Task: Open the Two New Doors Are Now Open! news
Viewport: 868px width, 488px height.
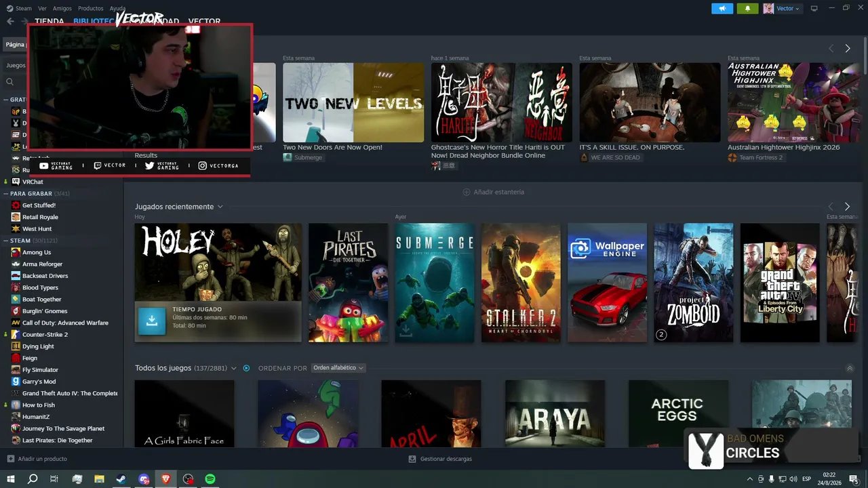Action: 332,147
